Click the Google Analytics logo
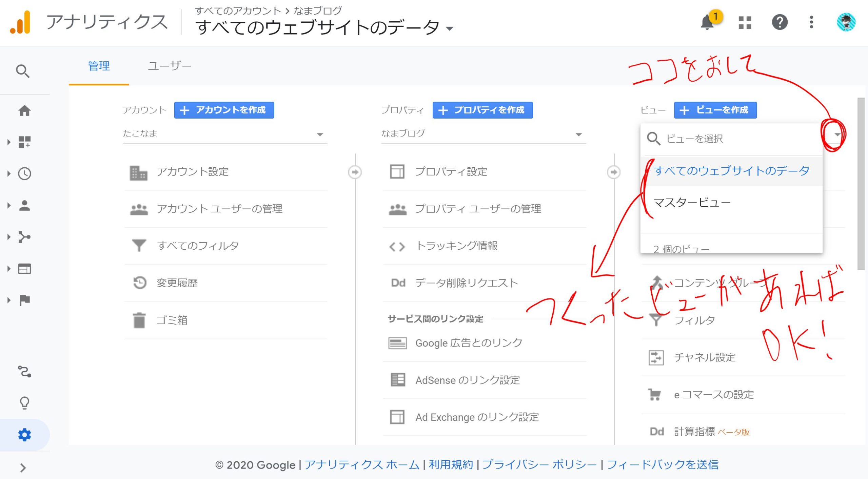The height and width of the screenshot is (479, 868). pos(20,22)
